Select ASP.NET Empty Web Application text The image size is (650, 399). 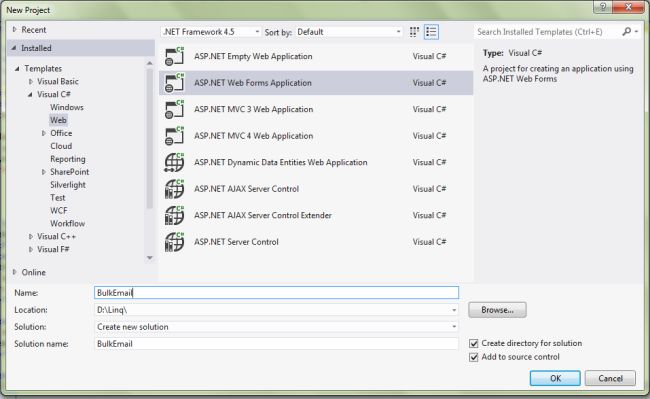point(253,56)
